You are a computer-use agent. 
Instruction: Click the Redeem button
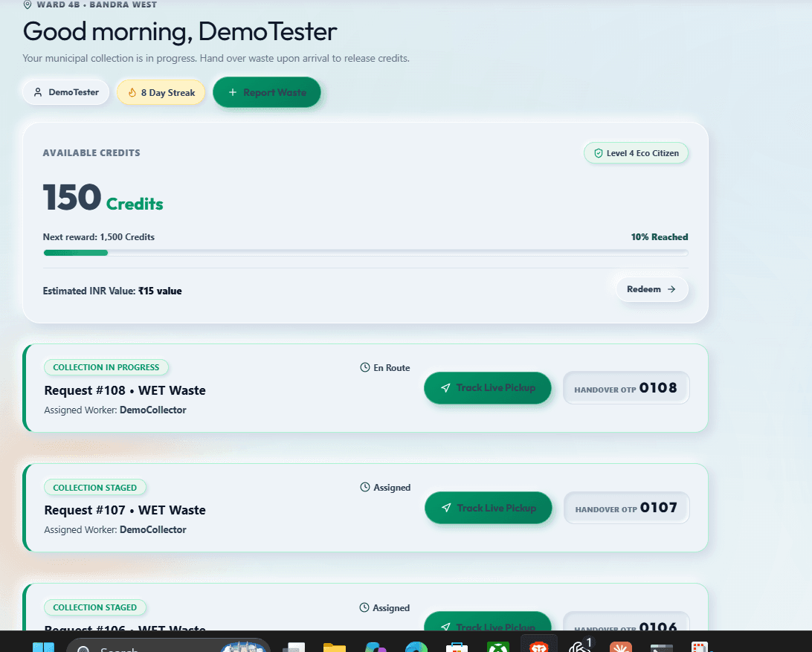652,289
